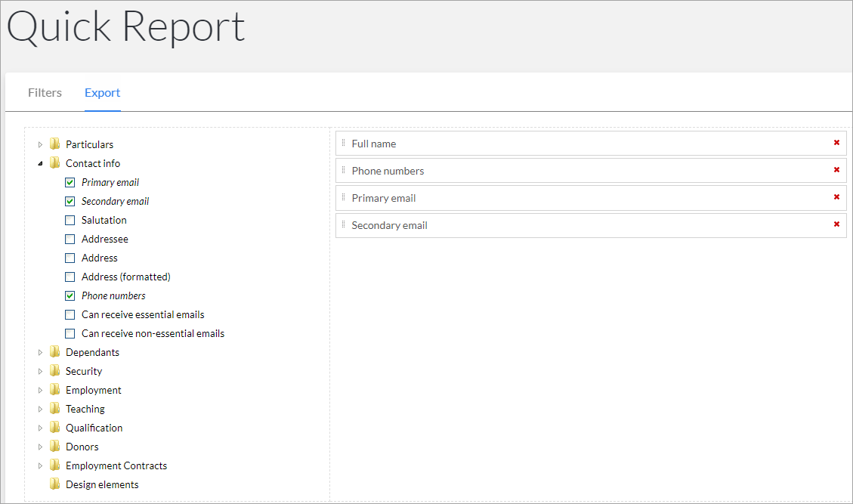Grab the drag handle of Secondary email row
This screenshot has width=853, height=504.
(343, 224)
